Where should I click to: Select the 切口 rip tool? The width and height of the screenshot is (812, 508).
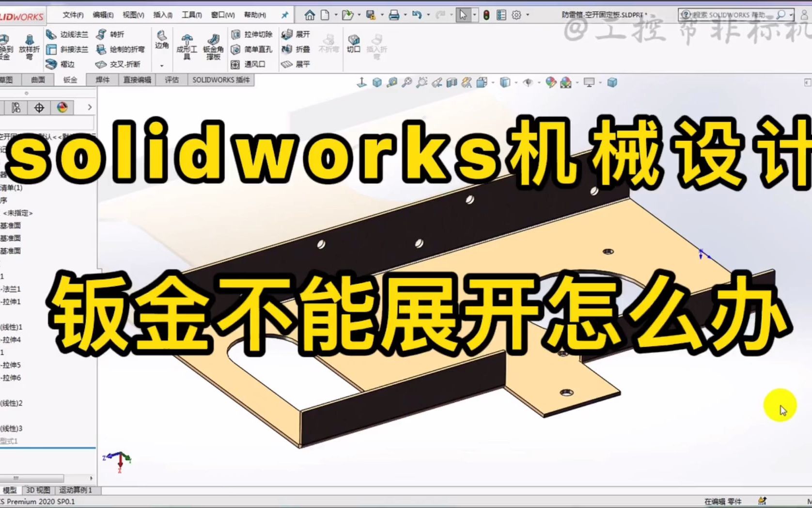tap(354, 43)
